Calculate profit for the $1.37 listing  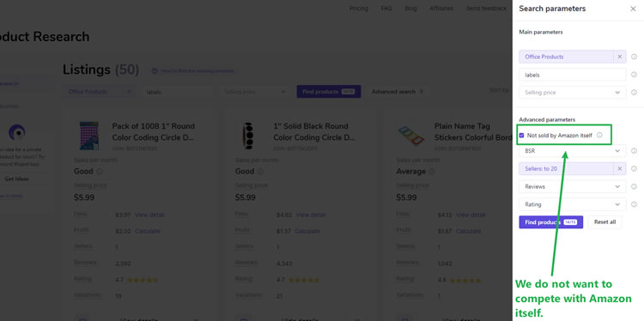pos(307,231)
